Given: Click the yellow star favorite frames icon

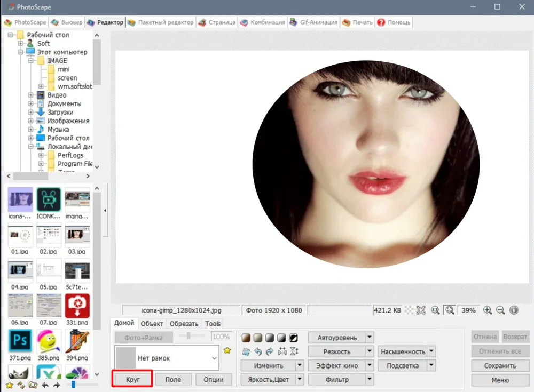Looking at the screenshot, I should pos(227,350).
